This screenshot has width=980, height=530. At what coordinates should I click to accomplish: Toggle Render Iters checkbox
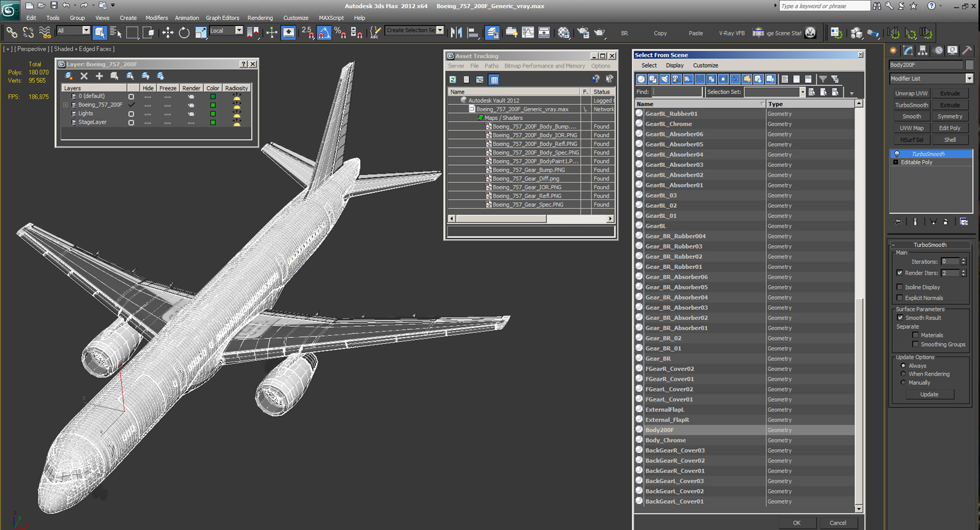pyautogui.click(x=900, y=273)
